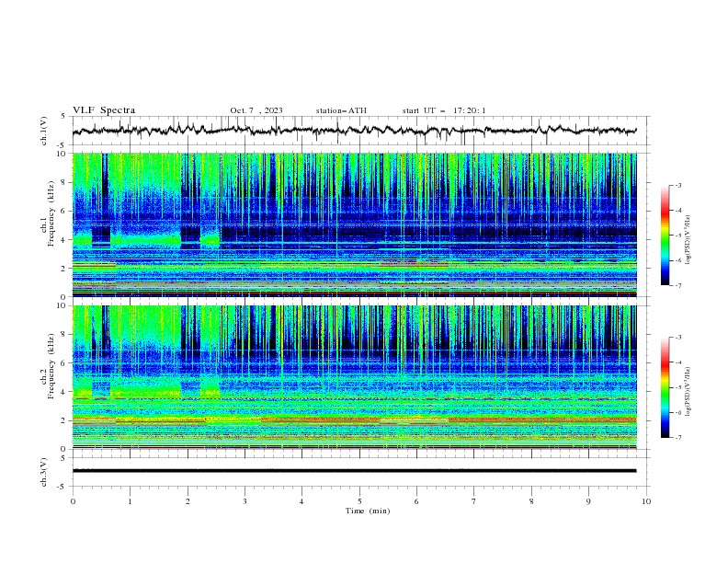Click the "-7" tick on the upper colorbar
Viewport: 728px width, 563px height.
pyautogui.click(x=677, y=285)
